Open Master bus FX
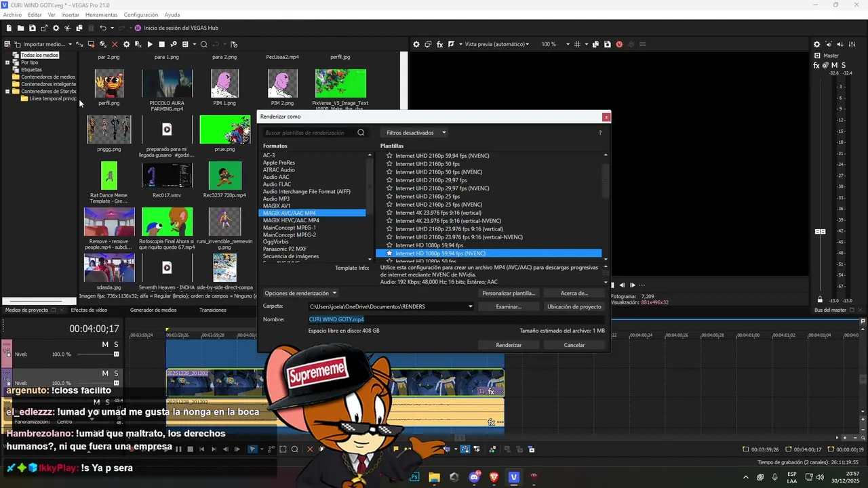 (816, 66)
